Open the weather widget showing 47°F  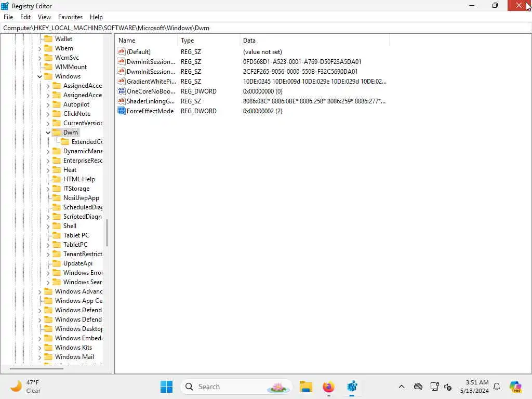coord(25,387)
